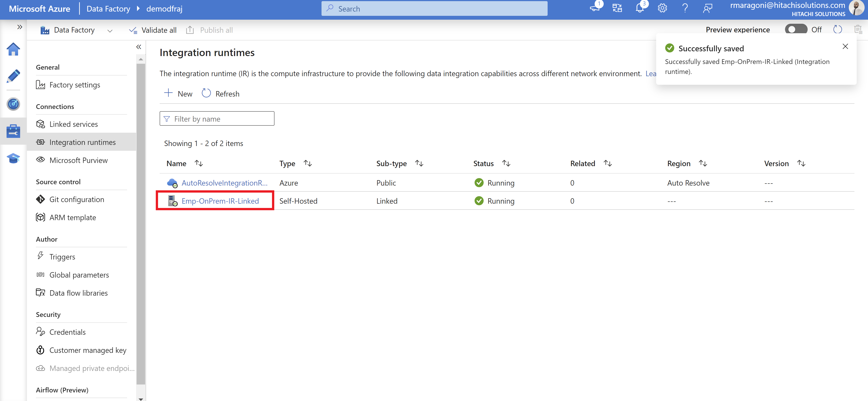The height and width of the screenshot is (401, 868).
Task: Sort by Sub-type column
Action: [x=419, y=163]
